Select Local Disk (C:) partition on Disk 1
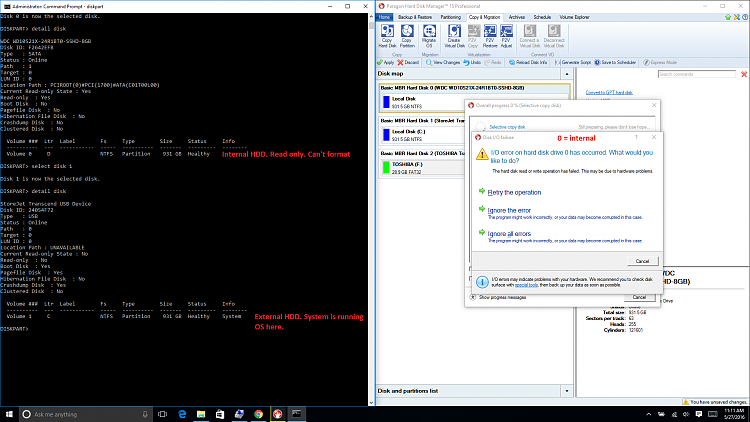 (423, 135)
